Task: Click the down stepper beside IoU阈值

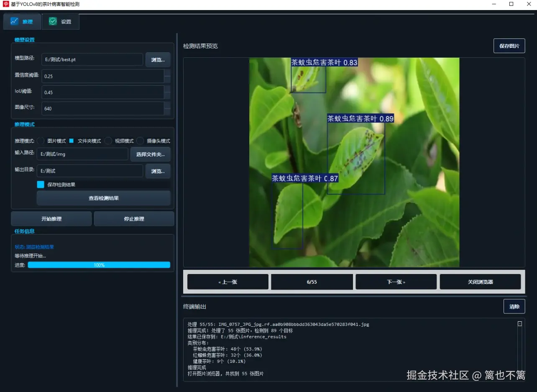Action: [167, 95]
